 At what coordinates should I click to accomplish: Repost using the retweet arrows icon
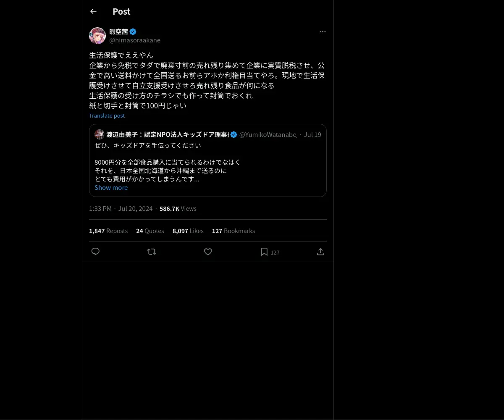coord(152,252)
